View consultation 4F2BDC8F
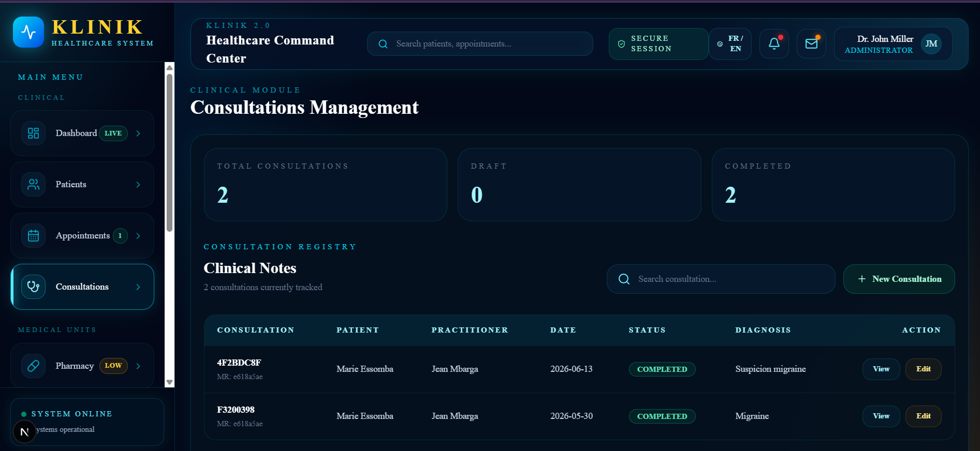This screenshot has width=980, height=451. click(881, 369)
